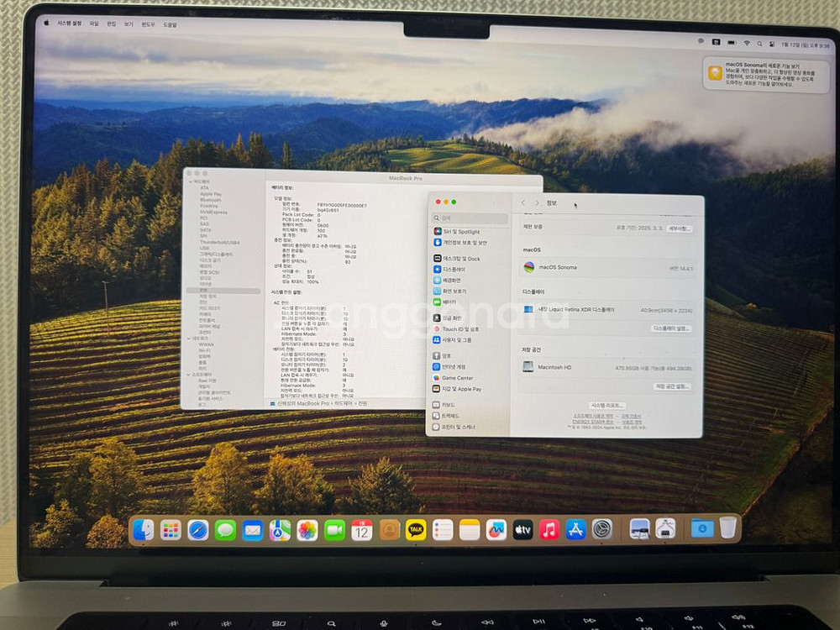
Task: Open the Apple menu
Action: point(46,23)
